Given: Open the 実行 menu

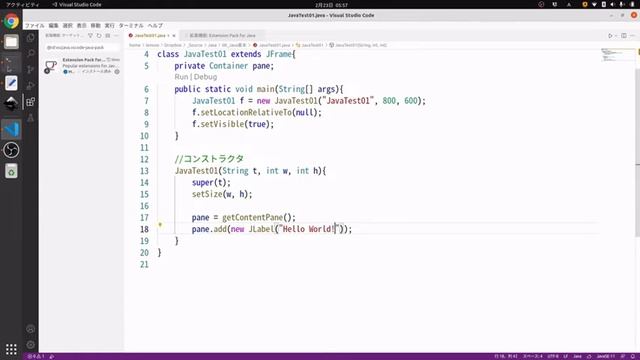Looking at the screenshot, I should pyautogui.click(x=109, y=25).
